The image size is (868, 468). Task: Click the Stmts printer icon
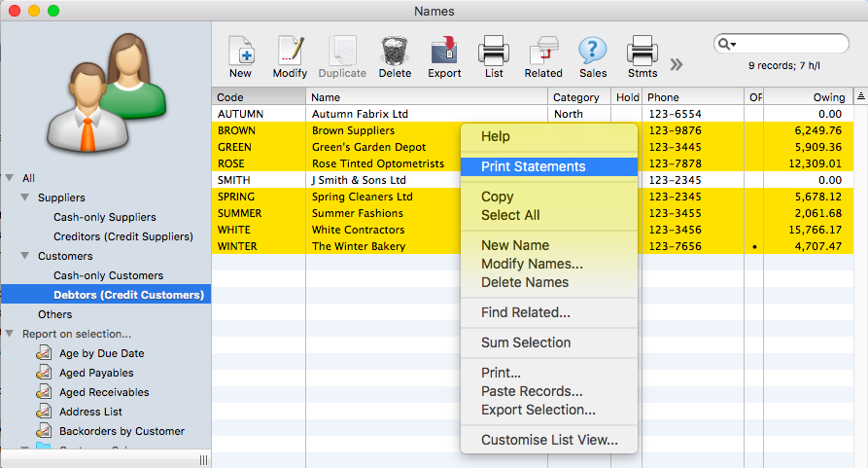(642, 51)
